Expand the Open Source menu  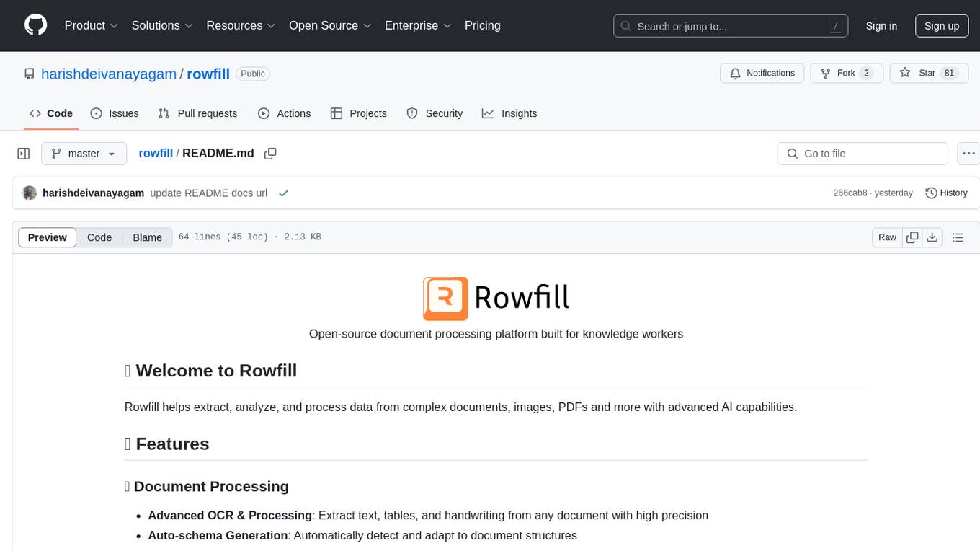pos(330,25)
